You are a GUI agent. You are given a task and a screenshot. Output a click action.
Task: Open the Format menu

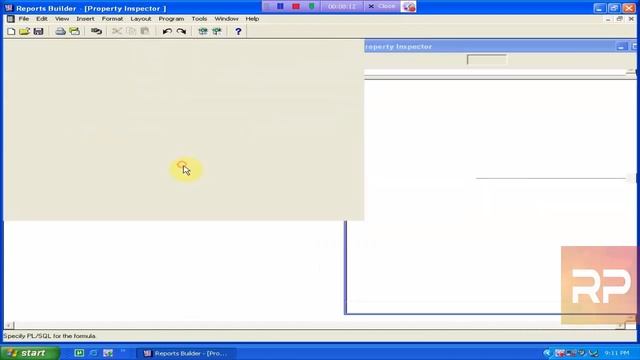point(112,19)
